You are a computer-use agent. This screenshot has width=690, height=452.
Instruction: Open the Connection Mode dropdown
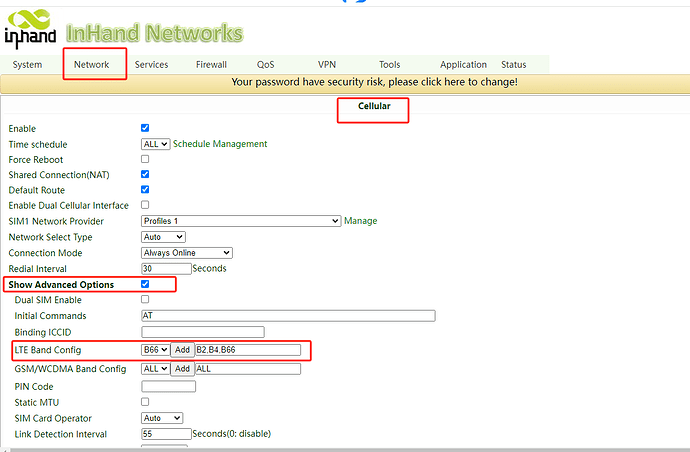coord(187,253)
